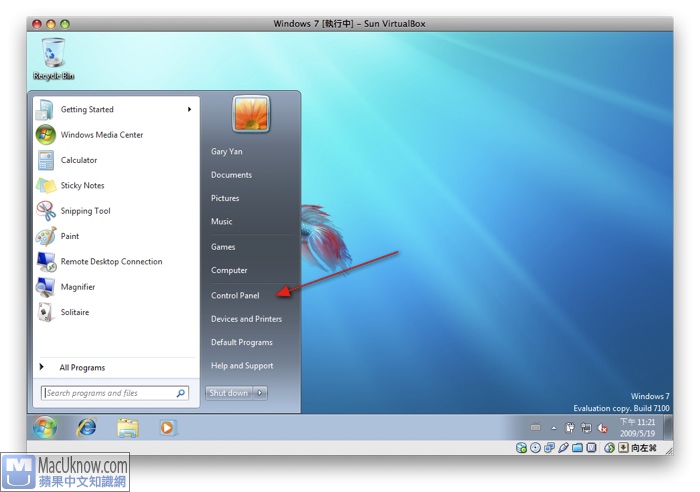The image size is (700, 492).
Task: Open Help and Support
Action: pyautogui.click(x=242, y=366)
